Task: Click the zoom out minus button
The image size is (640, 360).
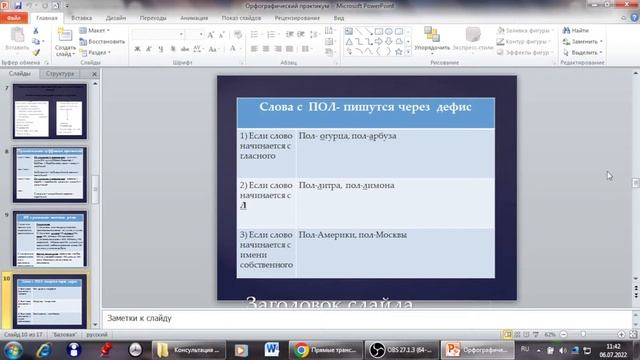Action: 564,334
